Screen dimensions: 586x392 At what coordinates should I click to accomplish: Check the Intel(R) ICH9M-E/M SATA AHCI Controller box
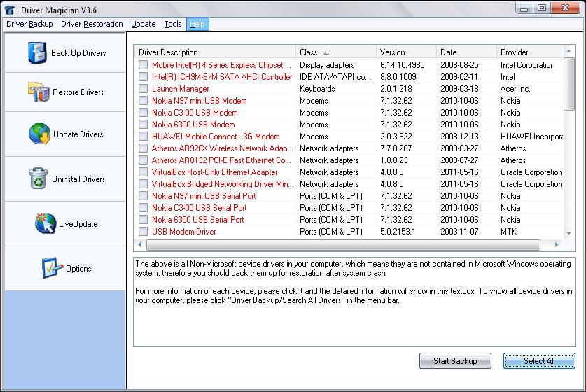(x=143, y=76)
